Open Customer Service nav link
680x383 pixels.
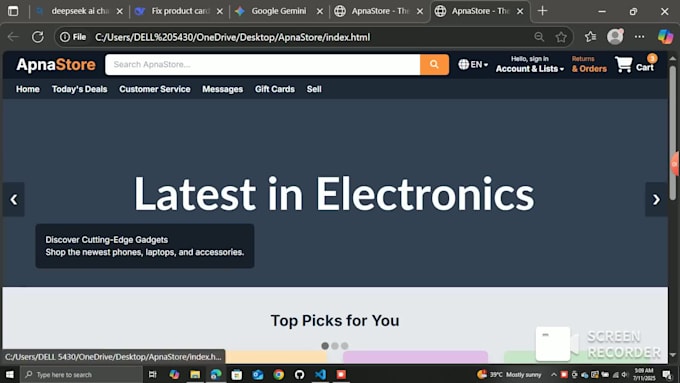click(x=155, y=89)
